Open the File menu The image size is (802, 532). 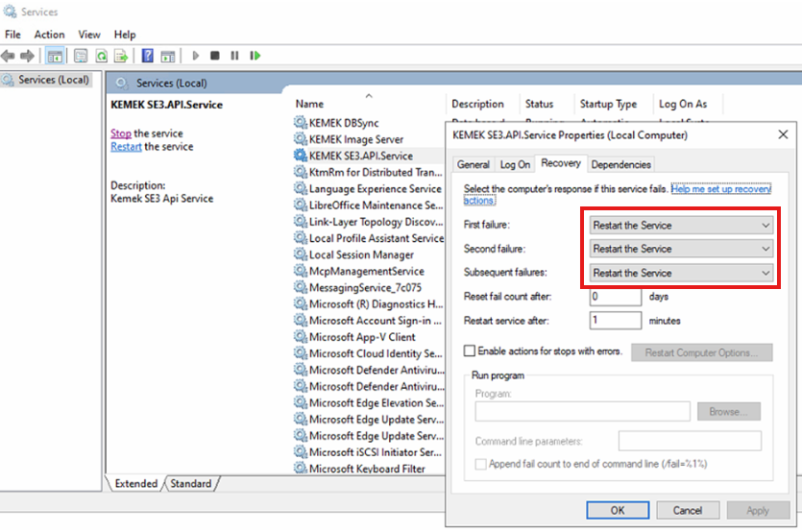(x=12, y=35)
